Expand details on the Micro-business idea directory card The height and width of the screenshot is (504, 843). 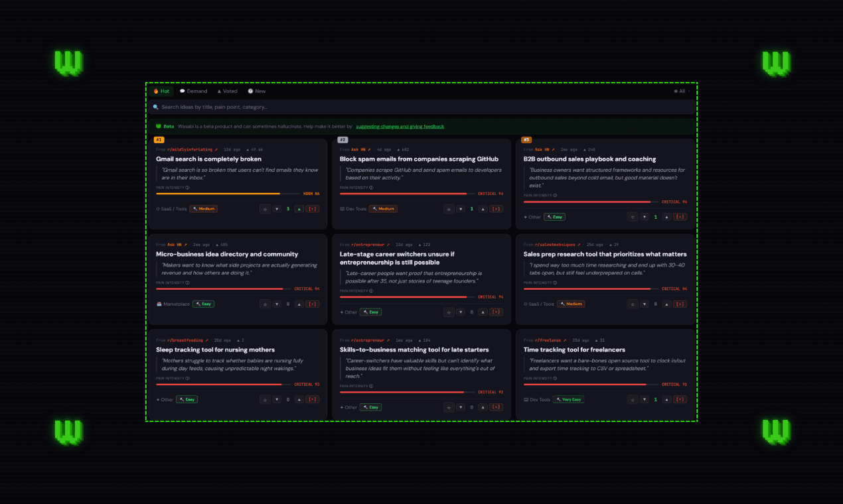(311, 304)
